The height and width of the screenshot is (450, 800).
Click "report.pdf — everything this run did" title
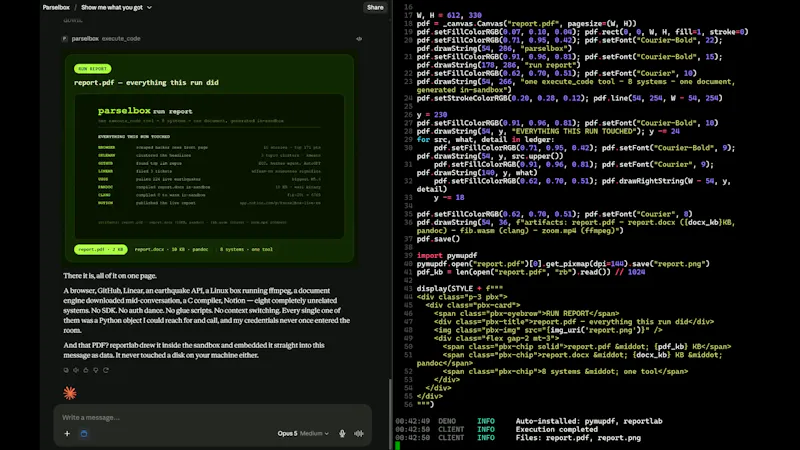pyautogui.click(x=146, y=83)
